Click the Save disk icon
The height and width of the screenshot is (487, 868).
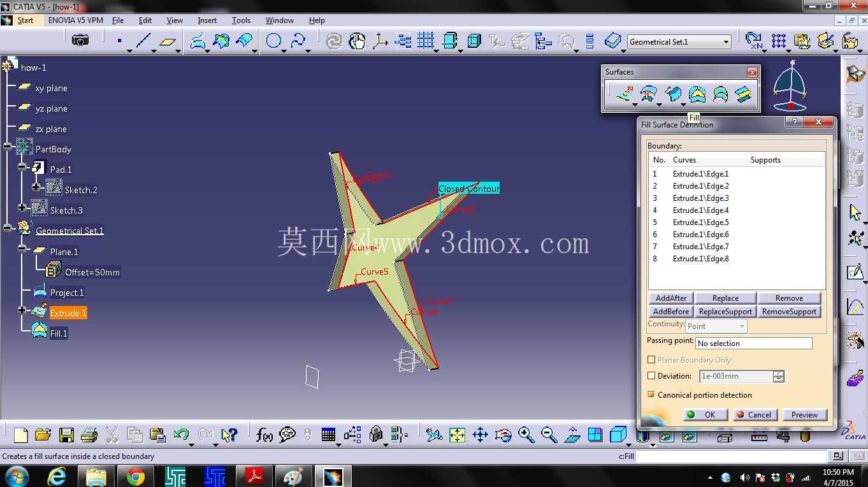tap(66, 435)
